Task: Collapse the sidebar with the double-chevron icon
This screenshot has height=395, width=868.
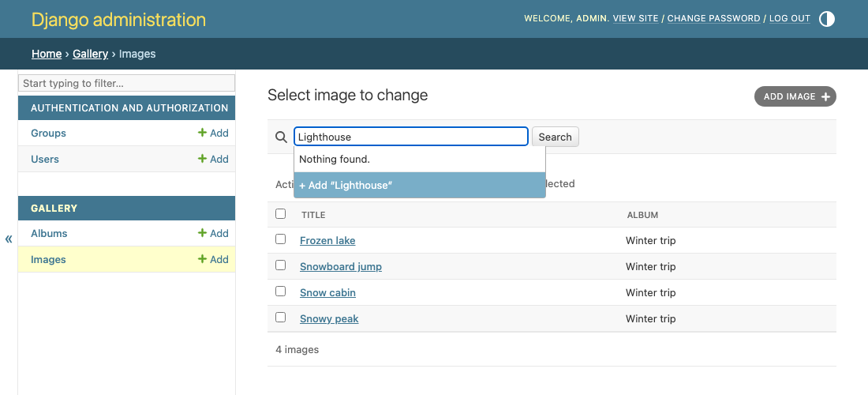Action: click(9, 239)
